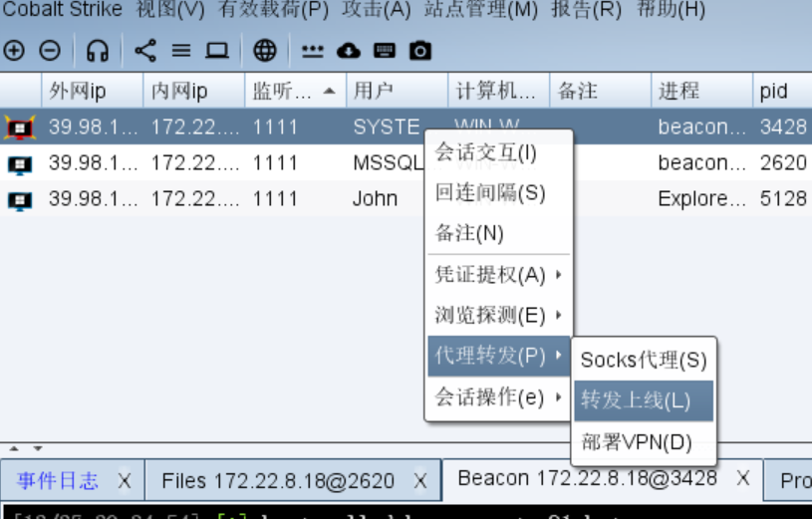The image size is (812, 519).
Task: Click the John session computer icon
Action: (x=20, y=200)
